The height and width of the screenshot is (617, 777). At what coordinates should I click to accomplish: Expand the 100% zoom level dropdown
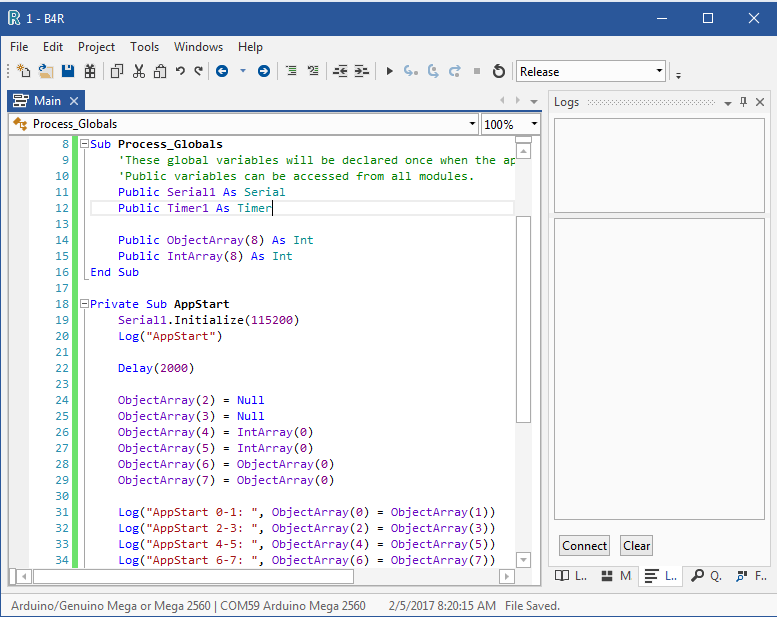(534, 124)
